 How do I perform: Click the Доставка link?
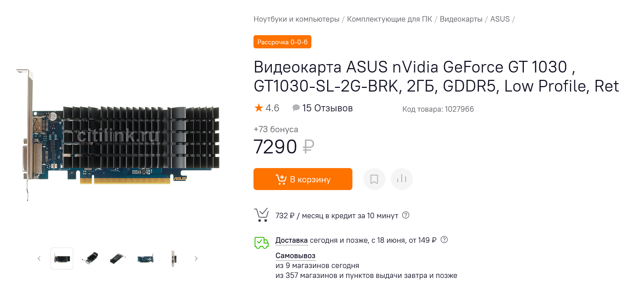tap(291, 240)
